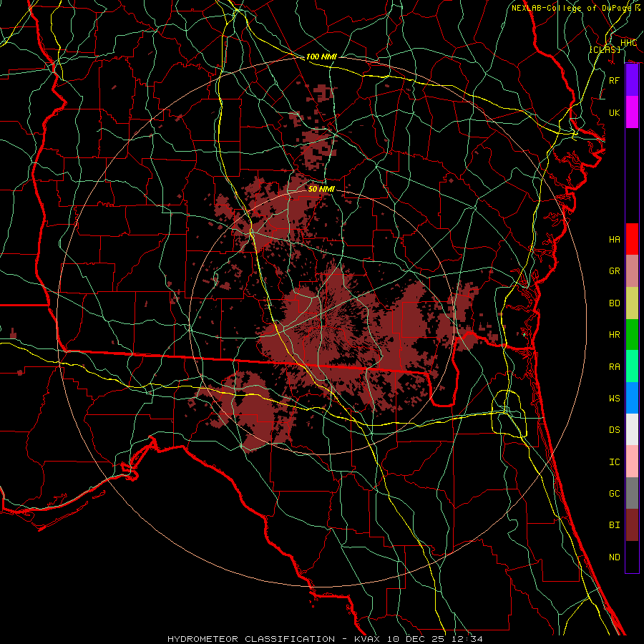Click the DS legend label
The image size is (644, 644).
[615, 429]
